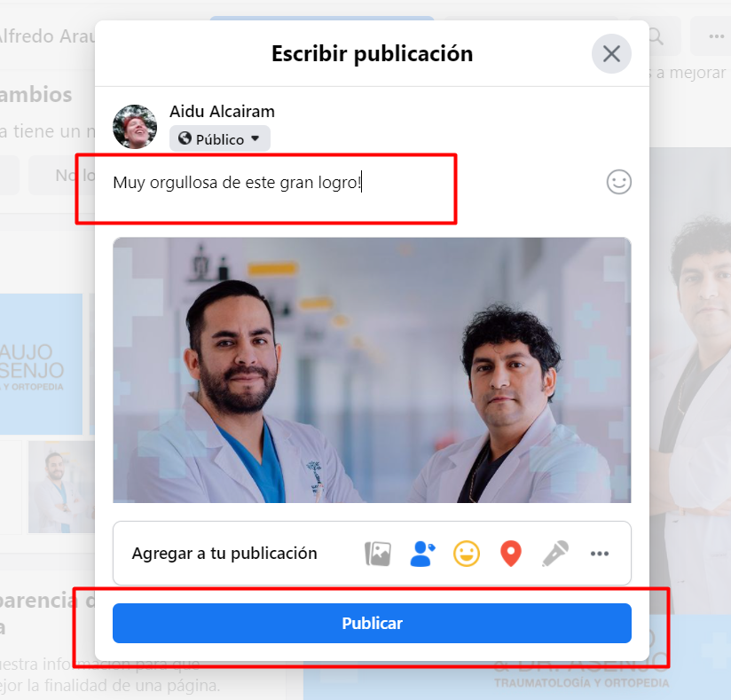Click the Público dropdown arrow
This screenshot has width=731, height=700.
255,138
